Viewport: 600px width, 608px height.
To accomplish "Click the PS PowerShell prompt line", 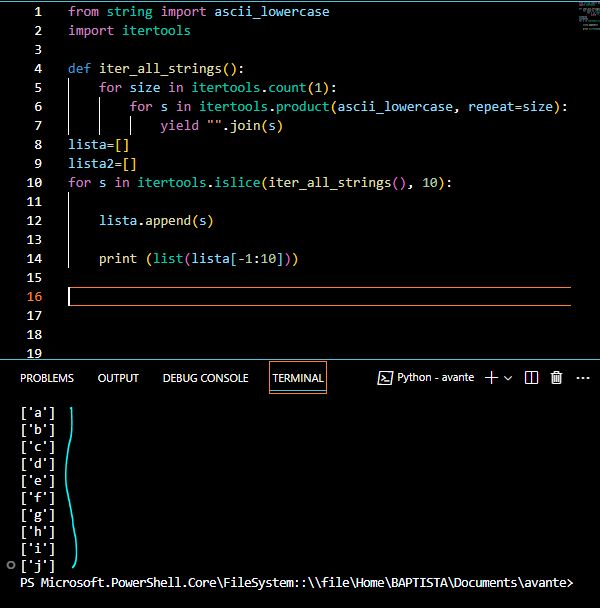I will (297, 583).
